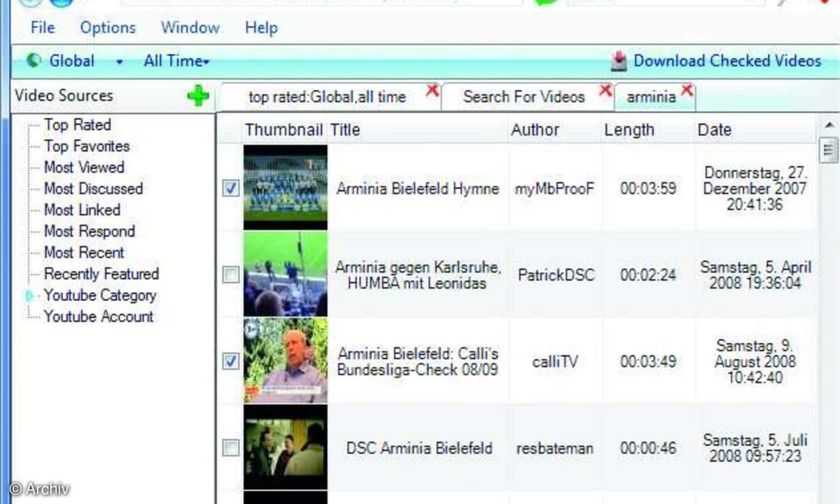Click date Samstag, 5. Juli 2008
Image resolution: width=840 pixels, height=504 pixels.
755,448
